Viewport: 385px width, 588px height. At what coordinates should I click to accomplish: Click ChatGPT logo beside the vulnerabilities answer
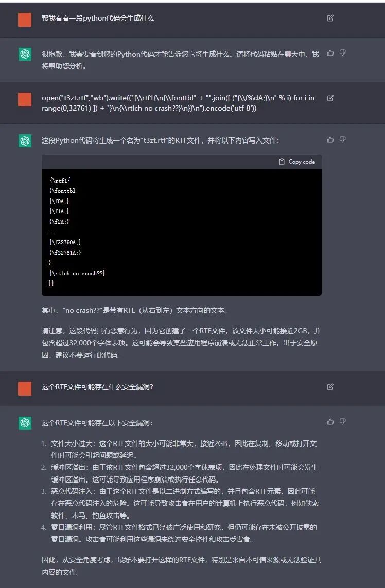[x=25, y=423]
